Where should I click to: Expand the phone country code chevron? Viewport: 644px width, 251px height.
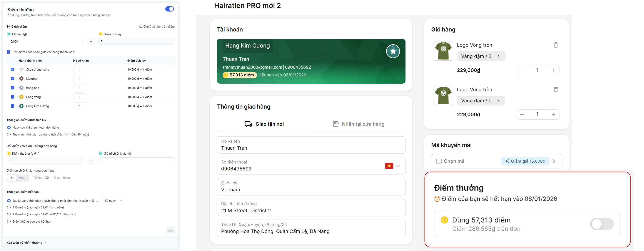398,166
